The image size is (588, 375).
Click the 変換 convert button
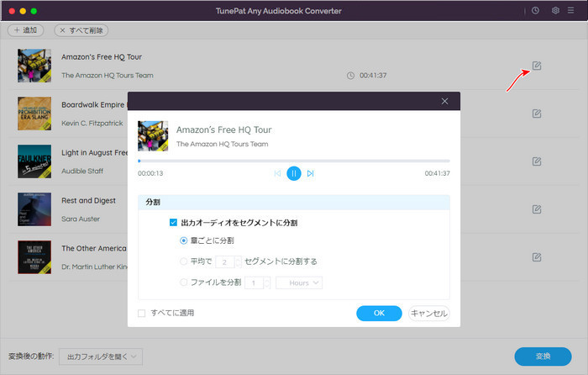[x=543, y=357]
